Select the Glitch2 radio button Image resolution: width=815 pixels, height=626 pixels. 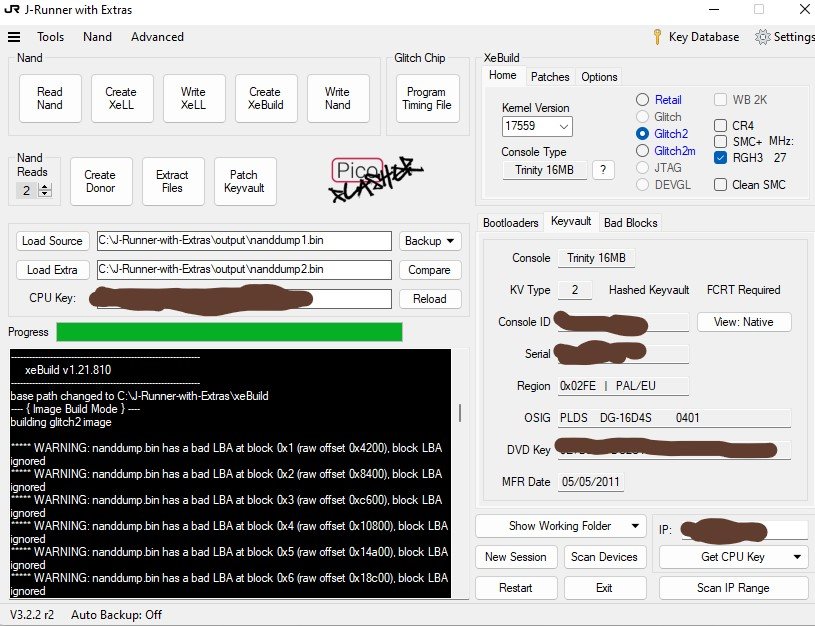tap(642, 134)
